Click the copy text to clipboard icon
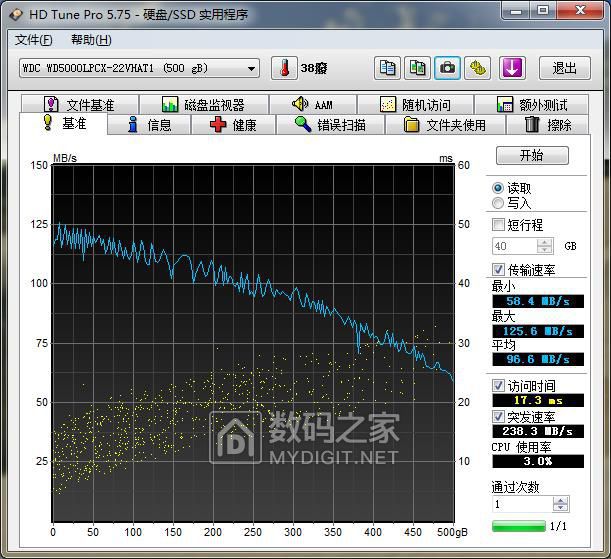This screenshot has height=559, width=611. coord(388,68)
